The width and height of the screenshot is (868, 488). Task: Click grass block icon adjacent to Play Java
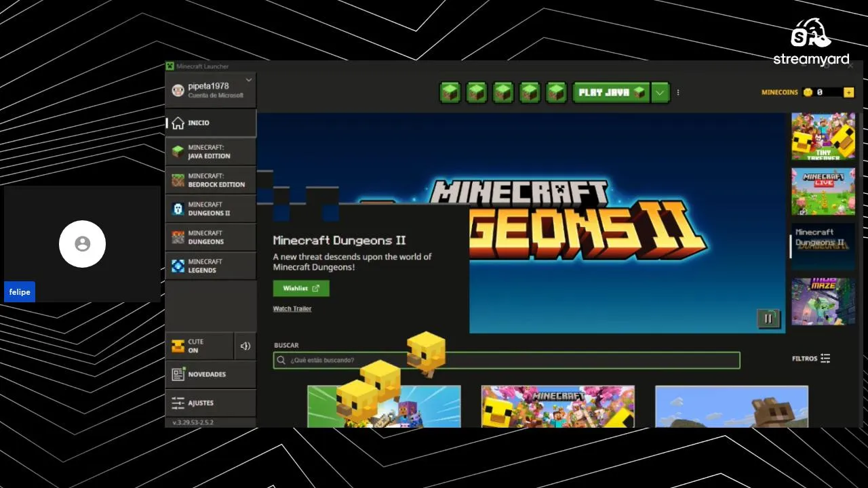pyautogui.click(x=556, y=93)
